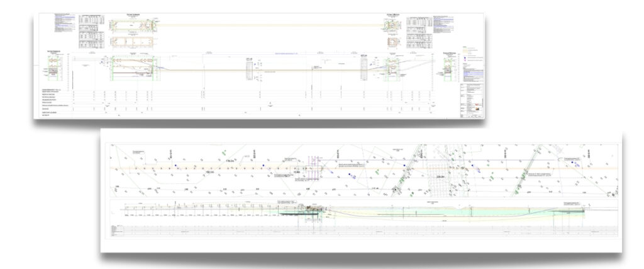
Task: Click the notes text block at upper sheet's top-left
Action: tap(64, 23)
